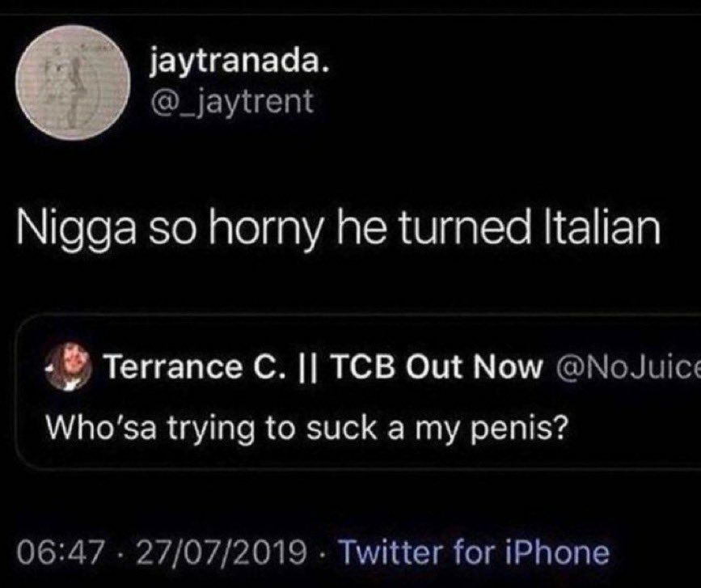
Task: Click the word "iPhone" in source label
Action: point(557,552)
